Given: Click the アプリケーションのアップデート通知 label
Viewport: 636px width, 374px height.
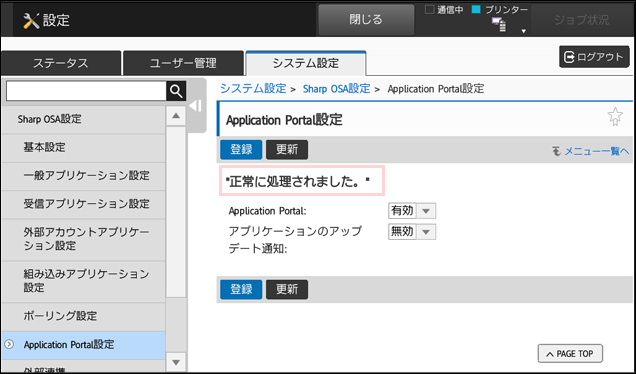Looking at the screenshot, I should click(295, 239).
